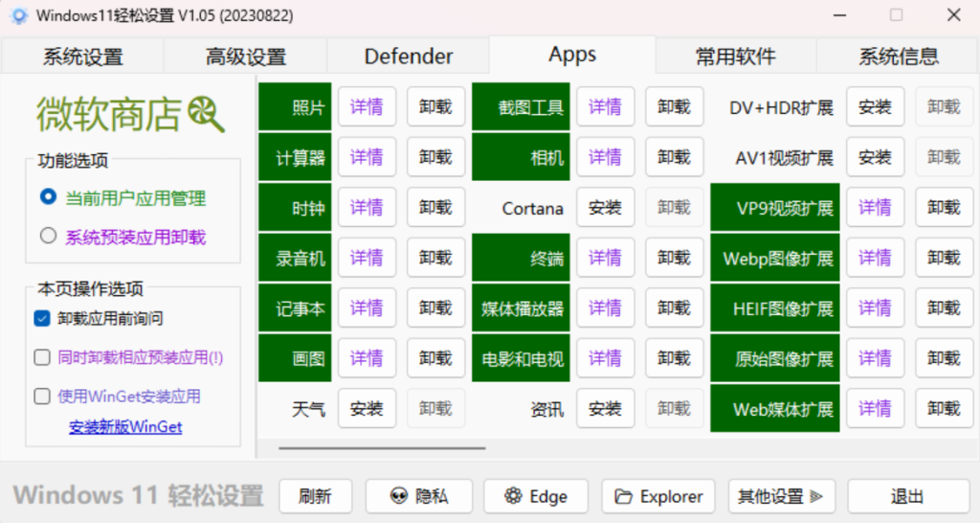Go to the 系统信息 tab
980x523 pixels.
[x=898, y=57]
